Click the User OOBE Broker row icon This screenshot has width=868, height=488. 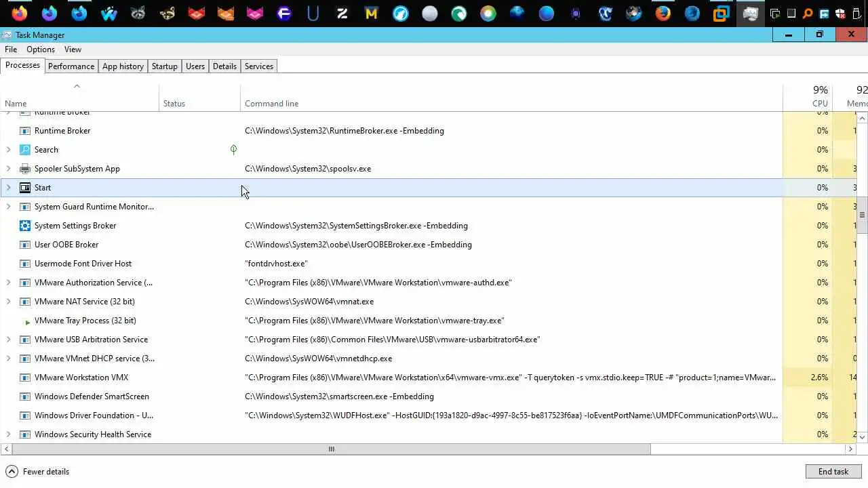click(25, 245)
